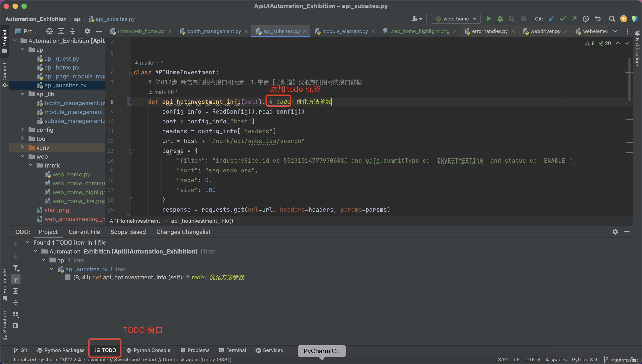Push commits with the green arrow icon
This screenshot has height=364, width=642.
(x=574, y=18)
